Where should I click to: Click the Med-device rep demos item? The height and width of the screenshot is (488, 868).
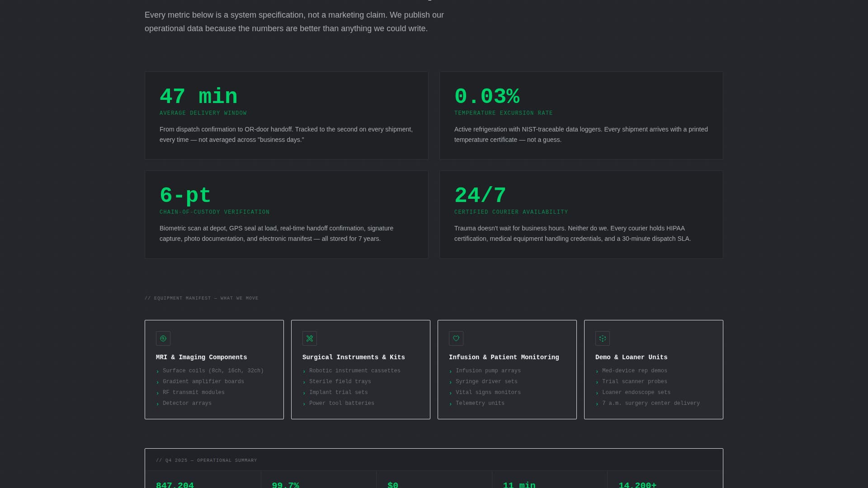[x=635, y=371]
